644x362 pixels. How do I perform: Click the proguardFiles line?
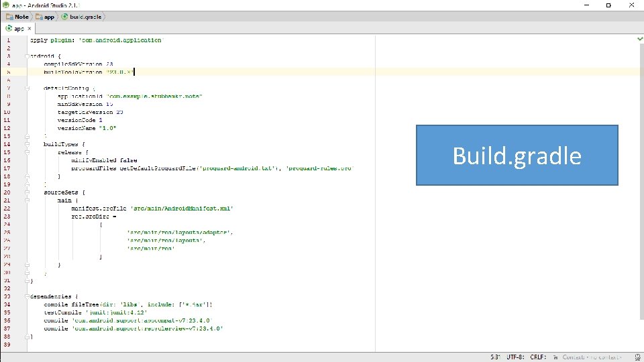click(x=213, y=168)
